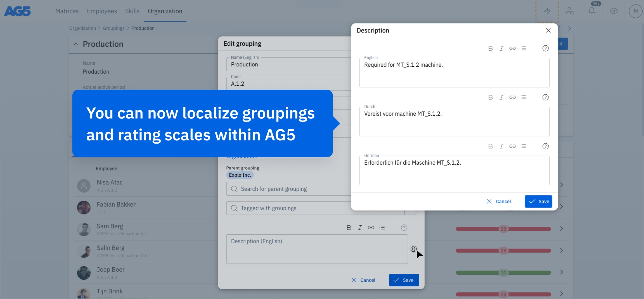Toggle the eye visibility icon in header
This screenshot has height=299, width=644.
(614, 11)
